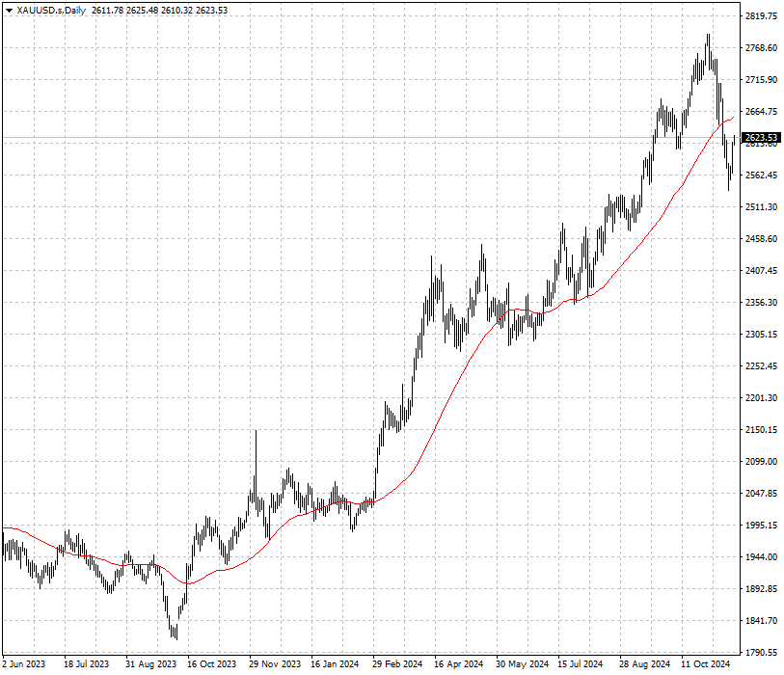
Task: Click the 2047.85 price axis label
Action: (761, 494)
